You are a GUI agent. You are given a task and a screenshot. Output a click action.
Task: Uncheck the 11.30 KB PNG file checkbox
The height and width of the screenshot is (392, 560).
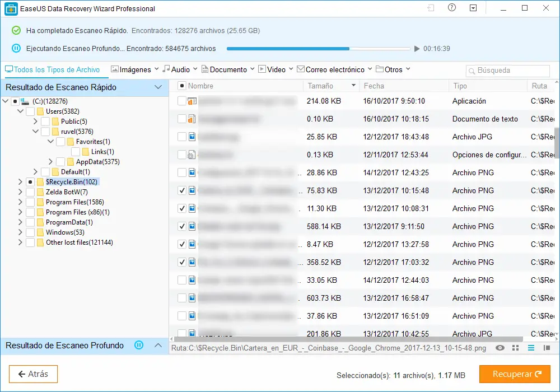tap(182, 208)
